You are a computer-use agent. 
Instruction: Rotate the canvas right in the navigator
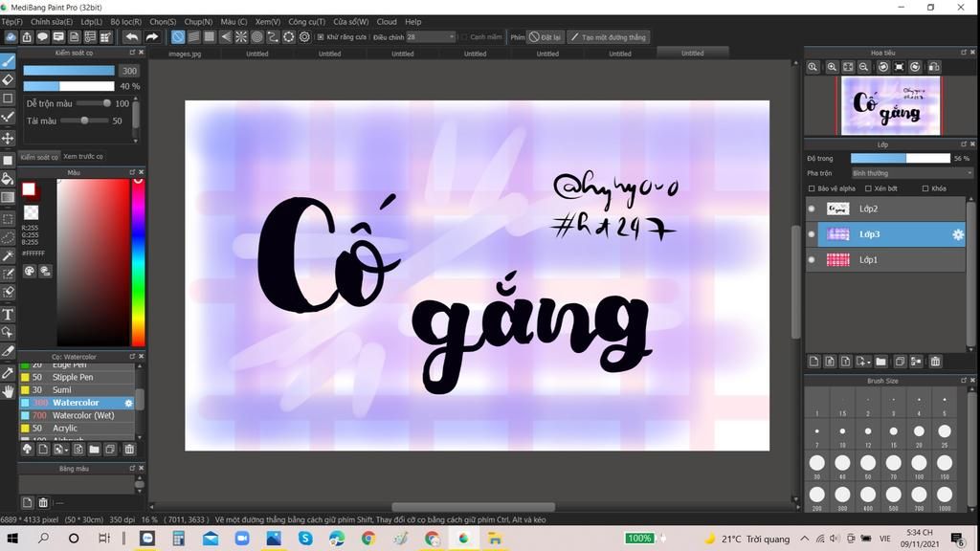pos(915,67)
